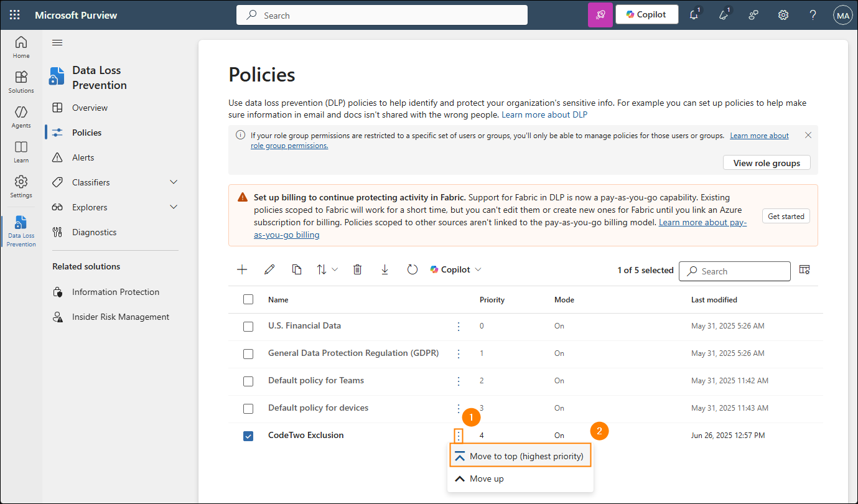Screen dimensions: 858x504
Task: Open Agents in left rail
Action: tap(21, 117)
